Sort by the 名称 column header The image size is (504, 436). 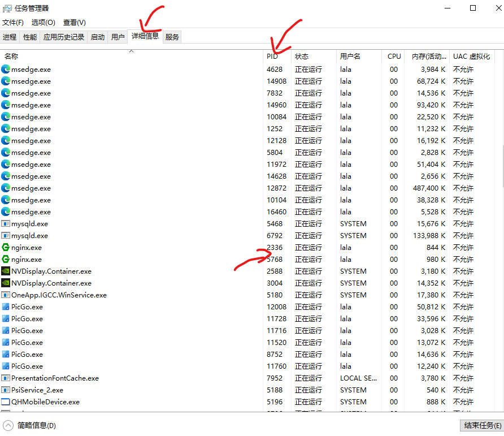click(x=131, y=57)
